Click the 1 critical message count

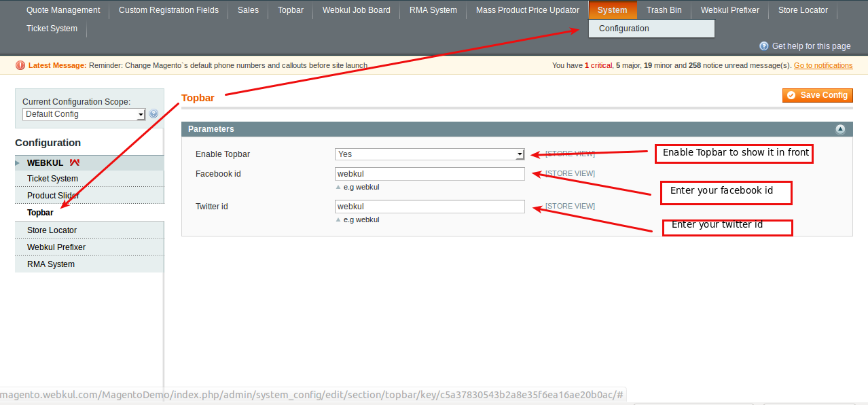click(598, 65)
